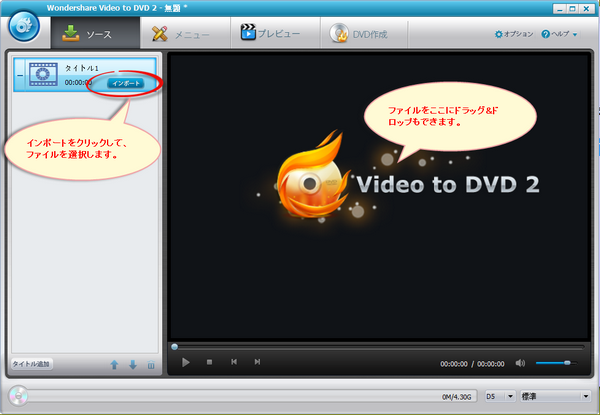Open the ヘルプ dropdown menu
This screenshot has width=600, height=415.
coord(559,34)
